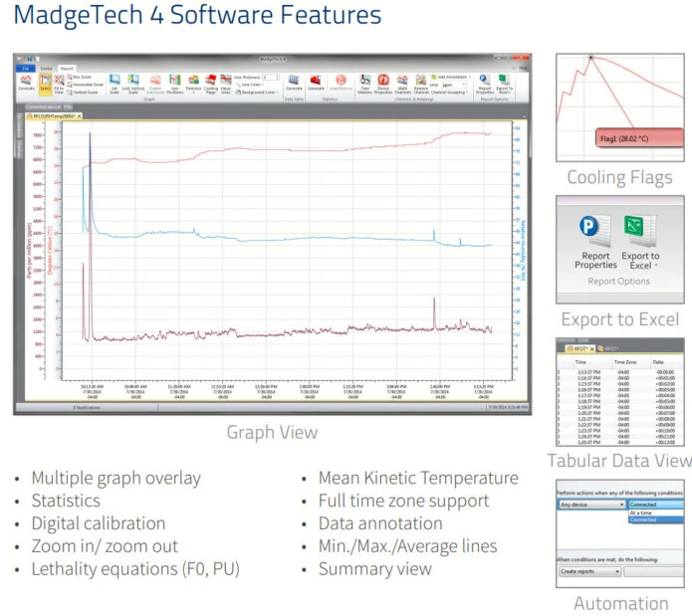
Task: Open Device Properties from the ribbon
Action: [x=383, y=82]
